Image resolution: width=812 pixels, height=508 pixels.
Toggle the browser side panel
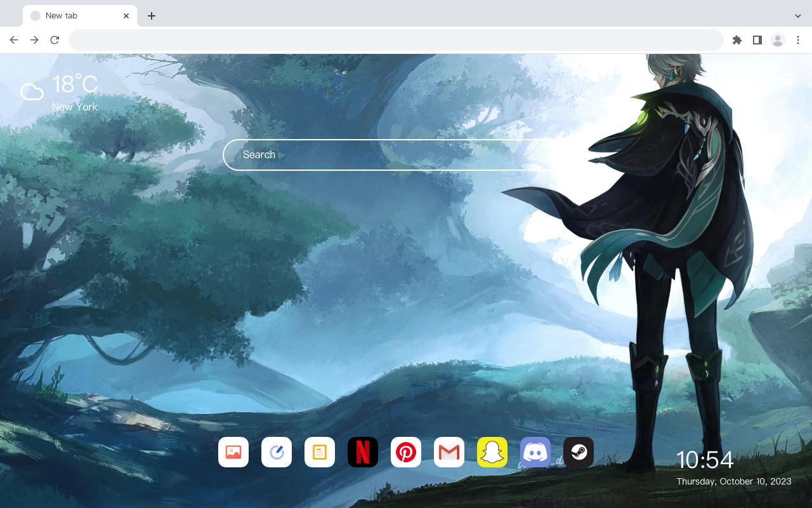tap(757, 40)
